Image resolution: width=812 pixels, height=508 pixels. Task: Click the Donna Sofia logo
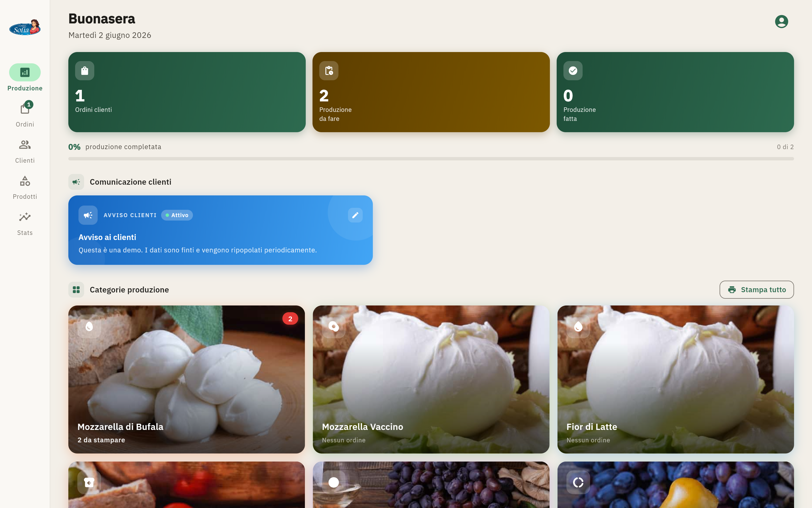(x=25, y=27)
